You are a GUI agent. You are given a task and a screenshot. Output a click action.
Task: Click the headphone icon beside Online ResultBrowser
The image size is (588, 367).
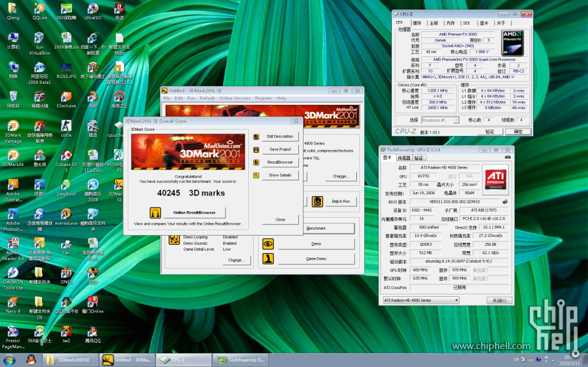tap(155, 212)
